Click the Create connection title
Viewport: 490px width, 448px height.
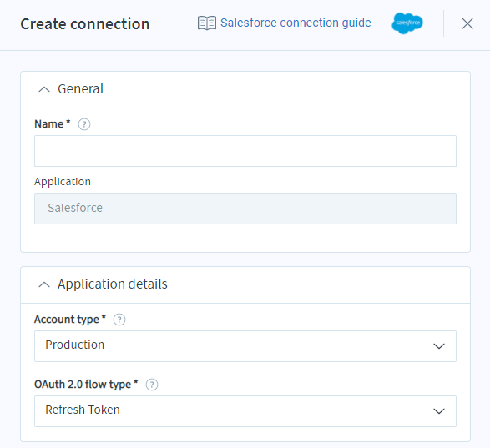click(x=85, y=24)
